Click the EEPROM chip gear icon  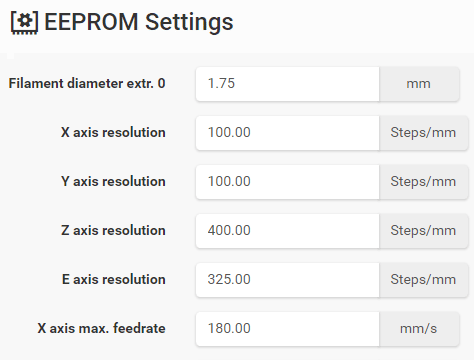[x=24, y=22]
